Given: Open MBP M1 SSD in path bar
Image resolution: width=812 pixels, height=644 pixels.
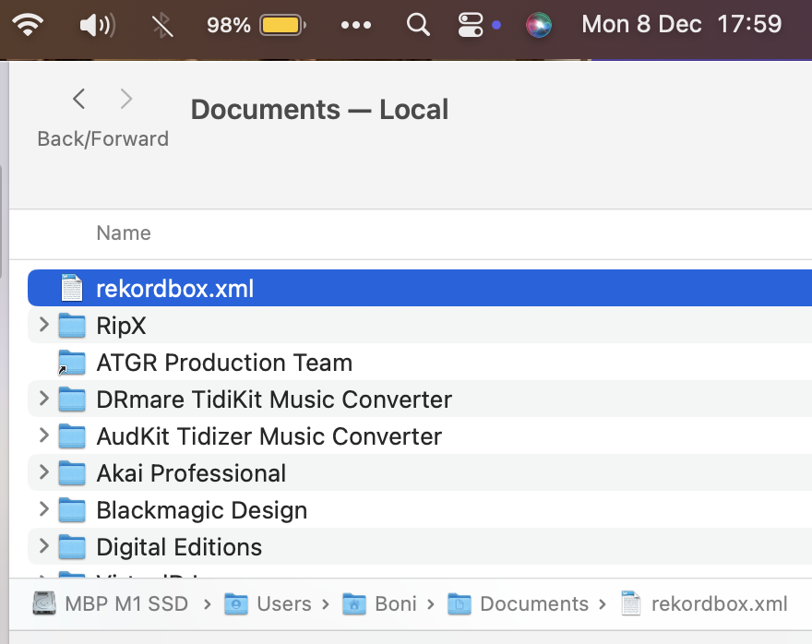Looking at the screenshot, I should coord(126,604).
